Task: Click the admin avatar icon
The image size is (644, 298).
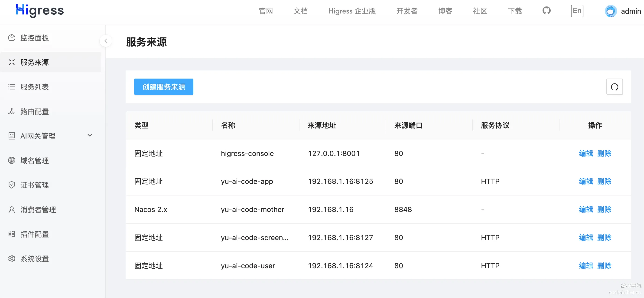Action: click(x=611, y=11)
